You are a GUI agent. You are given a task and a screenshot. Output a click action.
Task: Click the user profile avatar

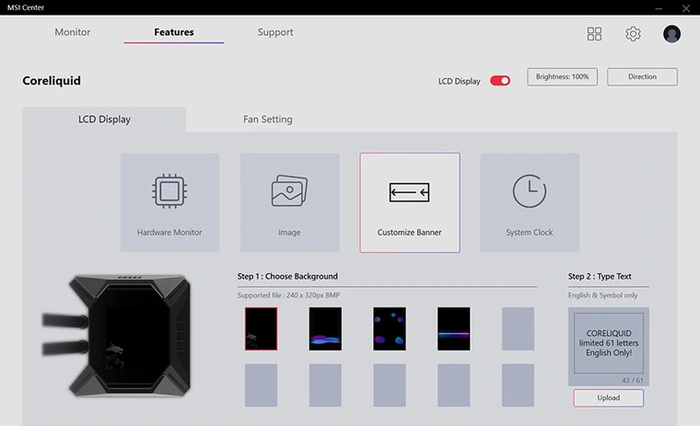pos(672,34)
